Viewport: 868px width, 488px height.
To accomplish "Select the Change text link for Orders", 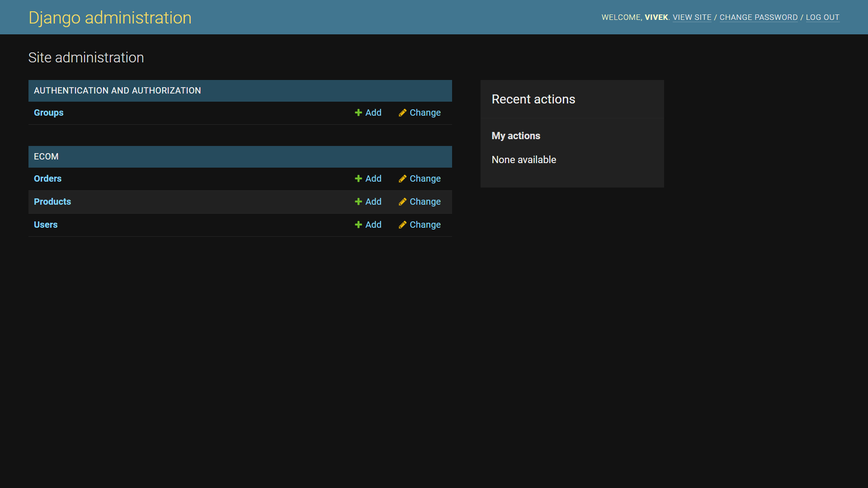I will (x=425, y=178).
